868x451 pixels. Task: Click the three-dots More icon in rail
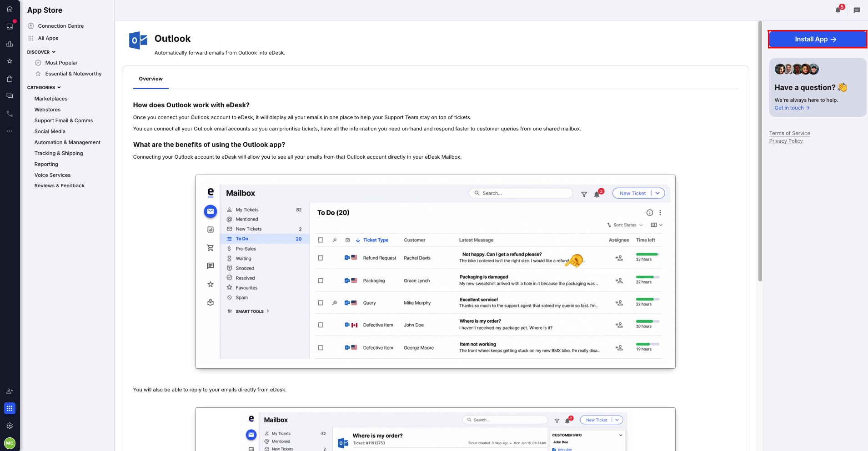tap(10, 131)
